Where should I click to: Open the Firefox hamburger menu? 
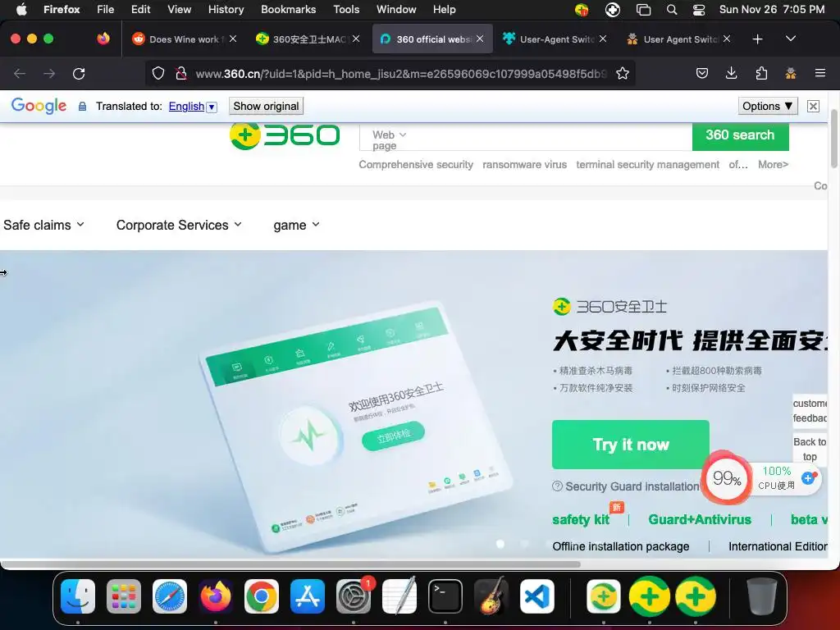coord(820,73)
